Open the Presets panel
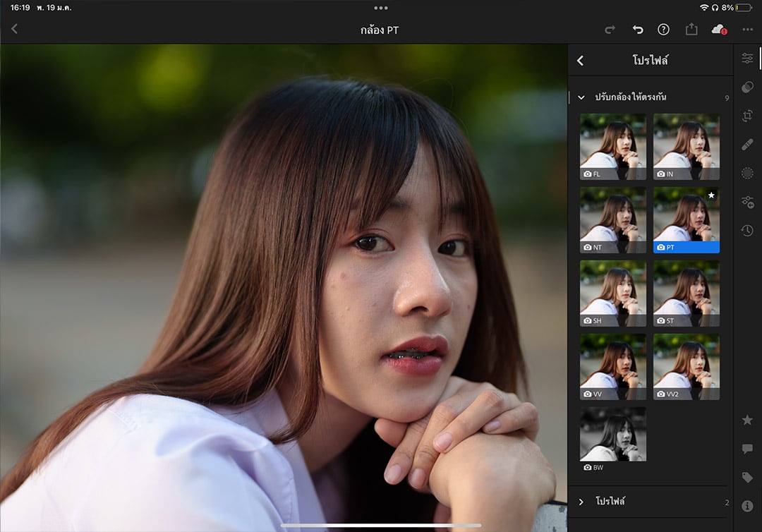The image size is (762, 532). coord(747,87)
